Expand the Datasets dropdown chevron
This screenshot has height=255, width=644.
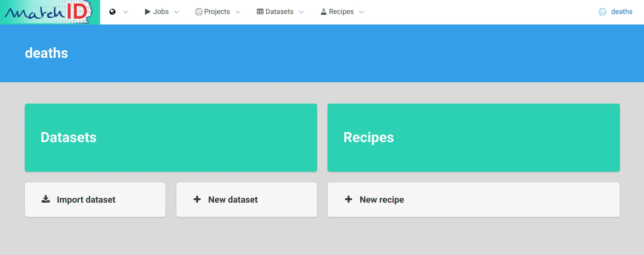coord(301,12)
